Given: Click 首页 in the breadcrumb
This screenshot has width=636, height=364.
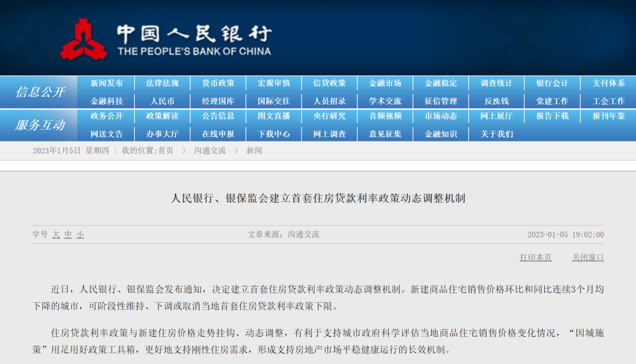Looking at the screenshot, I should click(x=165, y=151).
